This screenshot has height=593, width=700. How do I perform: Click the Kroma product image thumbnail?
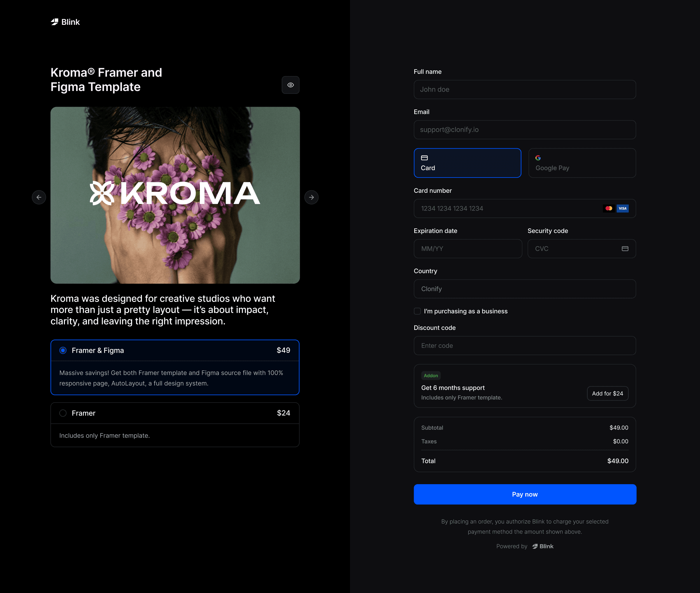point(175,195)
